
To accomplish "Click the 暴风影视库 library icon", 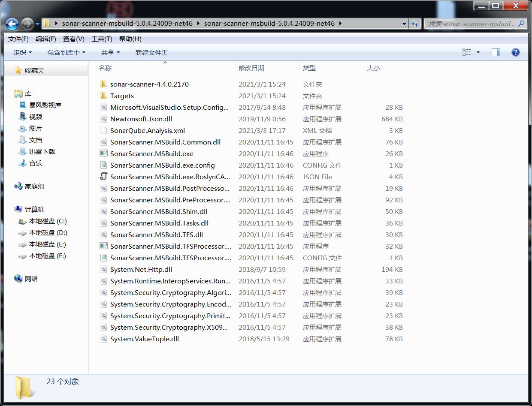I will [x=22, y=105].
